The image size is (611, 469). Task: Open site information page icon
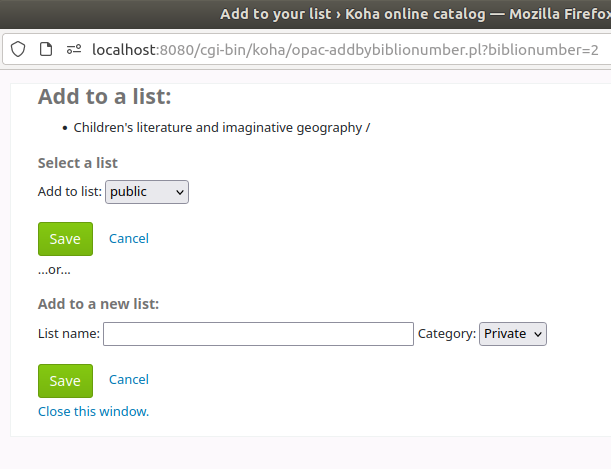coord(46,49)
